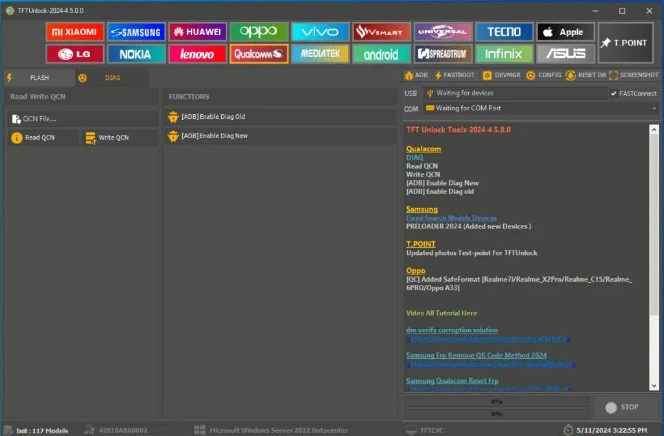This screenshot has height=436, width=664.
Task: Open the Huawei brand module
Action: click(197, 32)
